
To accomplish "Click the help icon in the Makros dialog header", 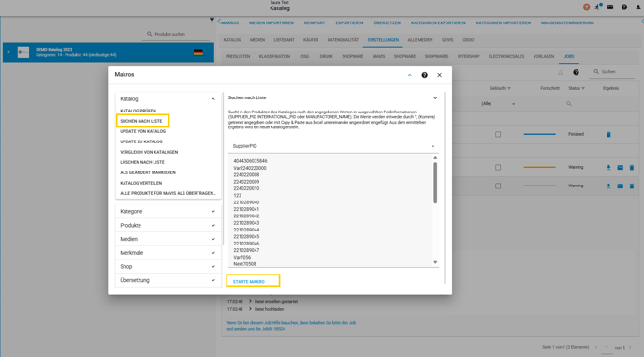I will (x=424, y=75).
